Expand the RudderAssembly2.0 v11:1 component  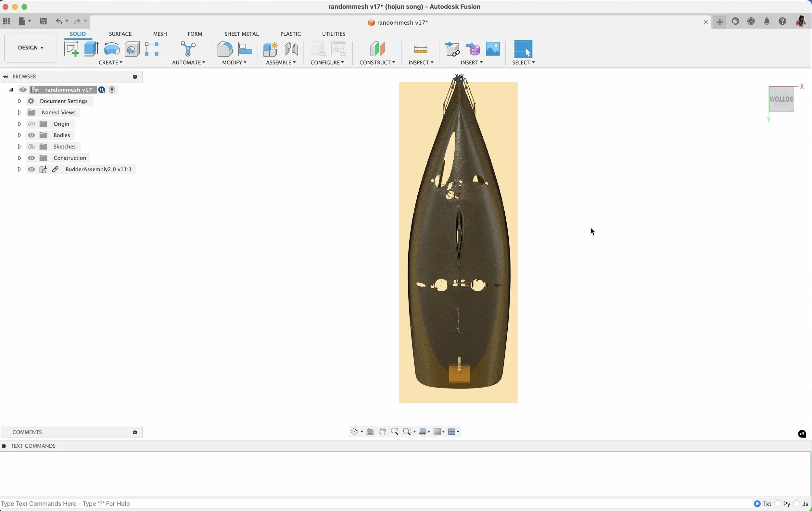[x=19, y=169]
